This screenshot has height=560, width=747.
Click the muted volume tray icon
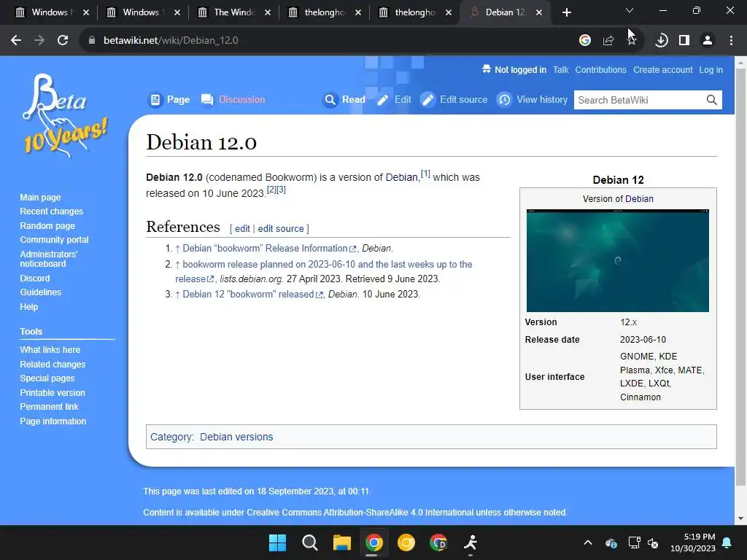[x=653, y=542]
